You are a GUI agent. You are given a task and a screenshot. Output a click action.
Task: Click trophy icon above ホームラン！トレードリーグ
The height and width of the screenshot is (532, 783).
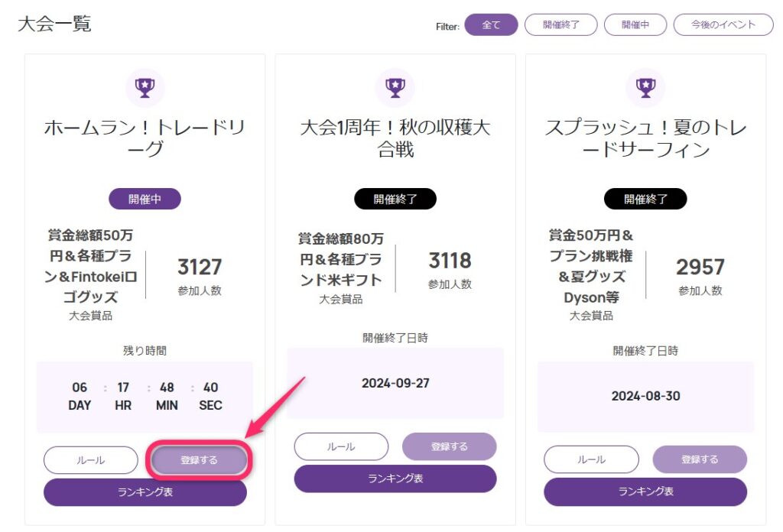pyautogui.click(x=145, y=88)
